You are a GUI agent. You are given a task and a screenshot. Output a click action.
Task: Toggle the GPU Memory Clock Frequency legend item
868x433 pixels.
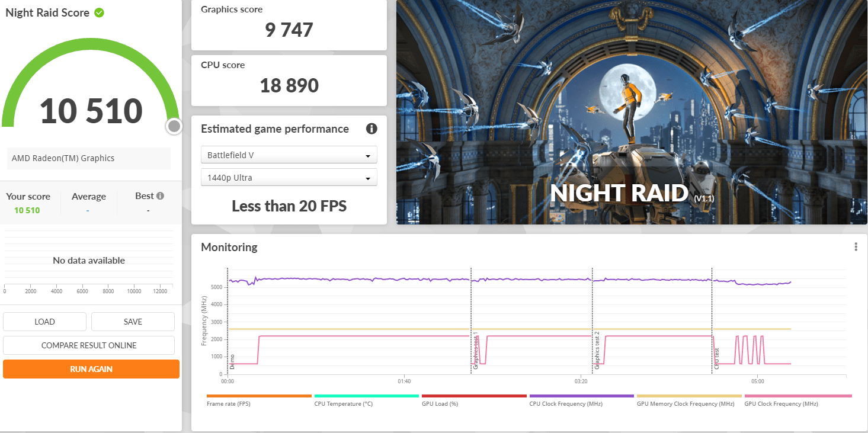point(689,400)
